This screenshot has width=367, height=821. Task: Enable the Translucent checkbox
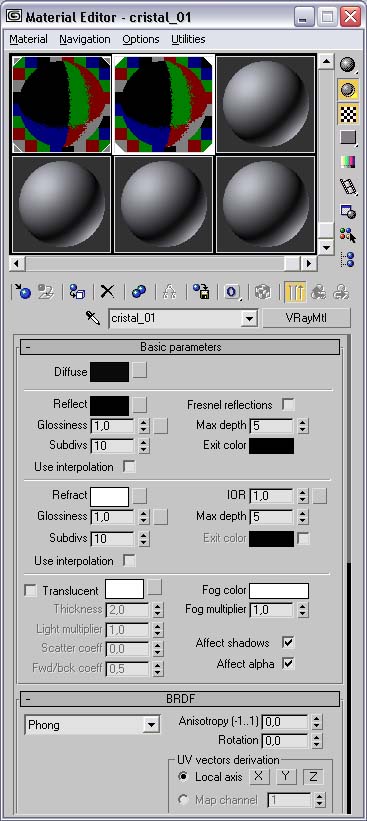click(31, 591)
